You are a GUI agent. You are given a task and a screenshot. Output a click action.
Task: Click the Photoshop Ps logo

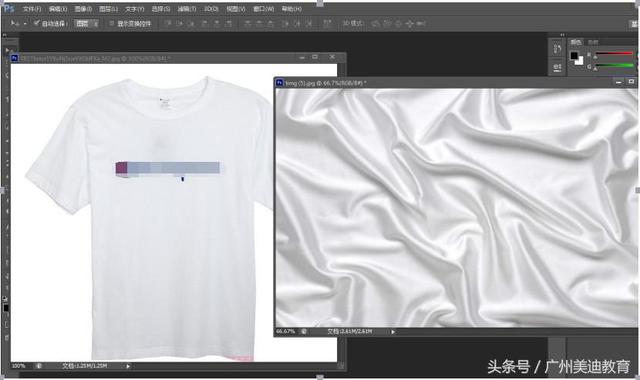click(8, 8)
